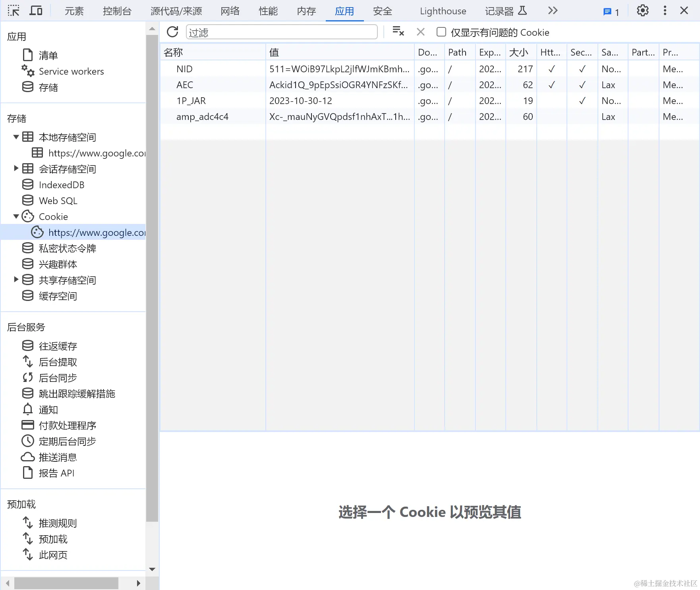Viewport: 700px width, 590px height.
Task: Open the more options three-dot menu
Action: [665, 11]
